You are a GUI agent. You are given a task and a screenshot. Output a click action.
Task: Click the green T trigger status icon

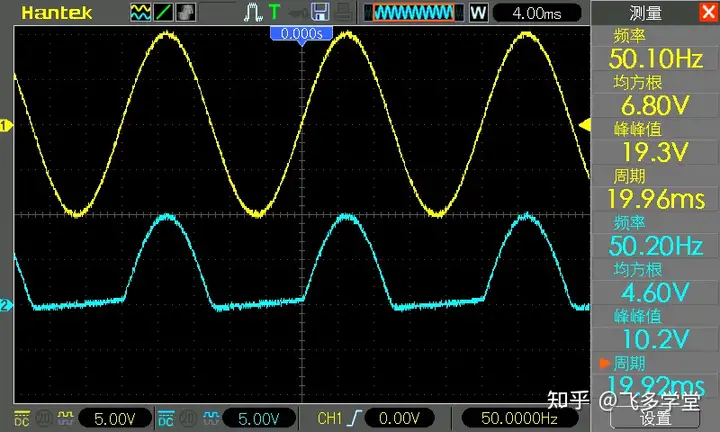[274, 12]
